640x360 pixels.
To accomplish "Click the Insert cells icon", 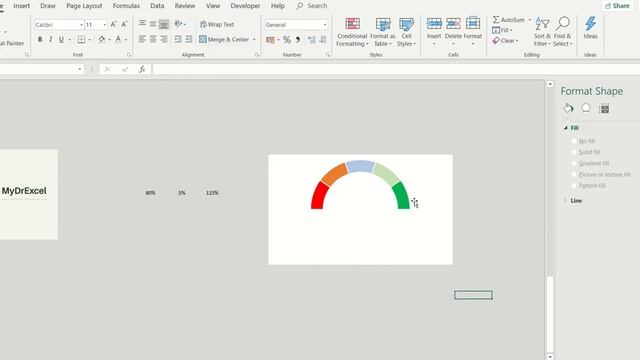I will coord(434,23).
